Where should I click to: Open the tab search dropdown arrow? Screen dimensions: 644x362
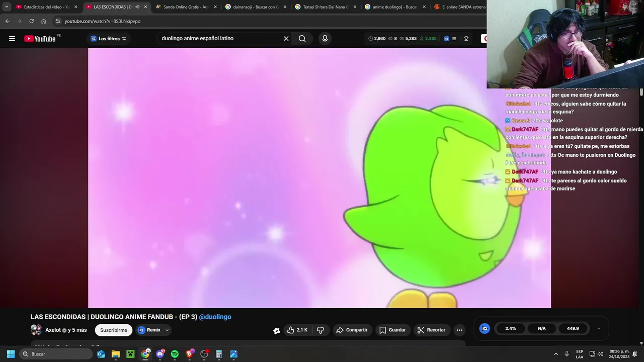[7, 7]
